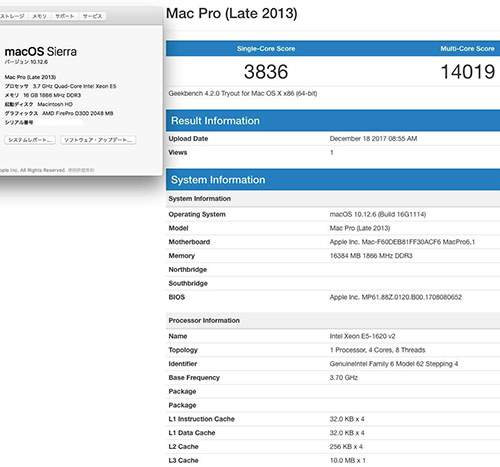Open システムレポート... button

click(x=30, y=140)
